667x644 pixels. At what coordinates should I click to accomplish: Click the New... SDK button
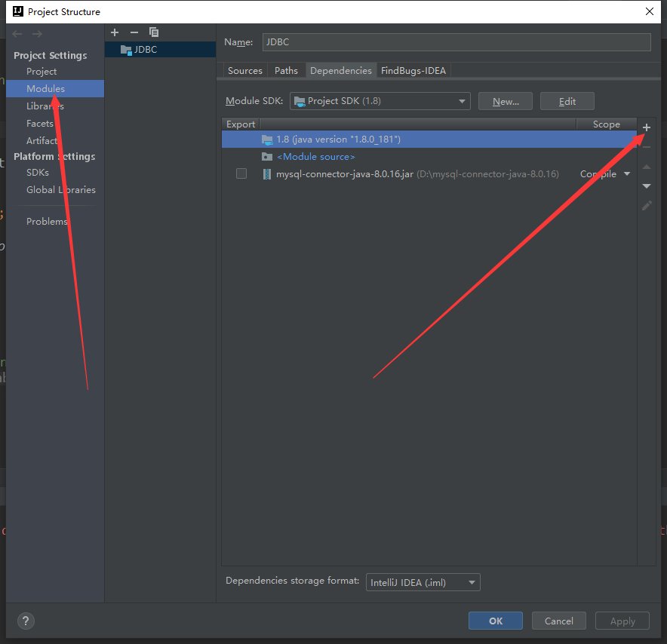tap(506, 101)
